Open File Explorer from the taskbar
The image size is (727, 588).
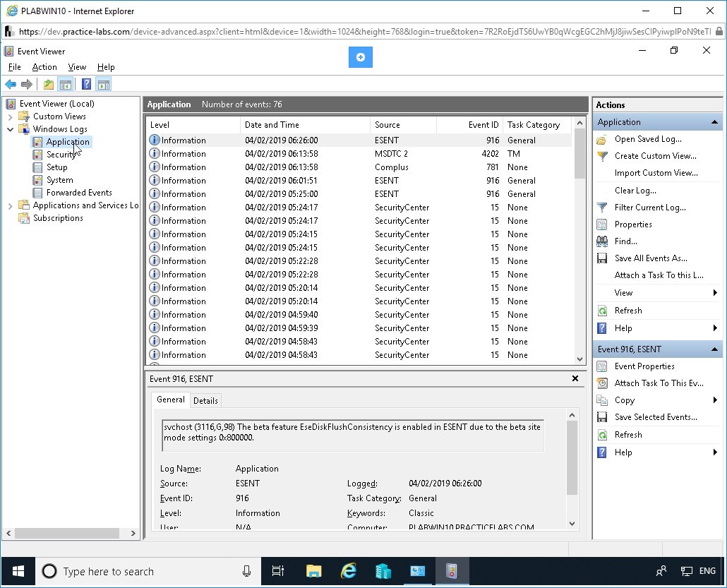coord(314,571)
